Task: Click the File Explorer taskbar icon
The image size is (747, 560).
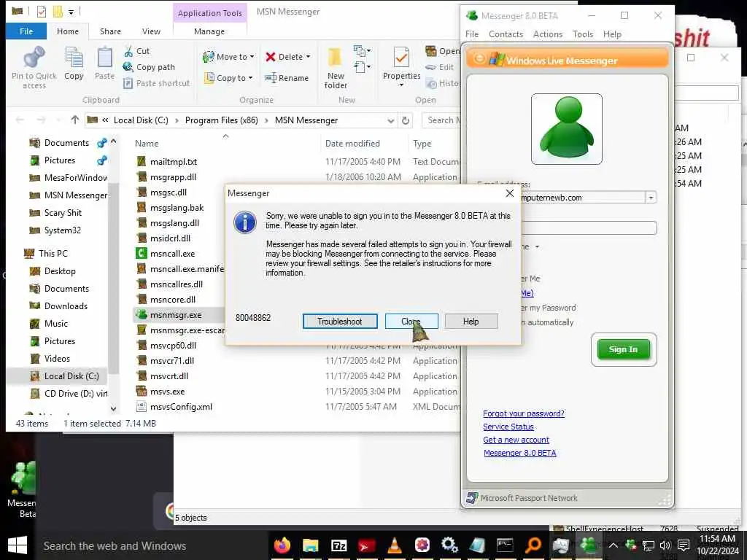Action: 310,545
